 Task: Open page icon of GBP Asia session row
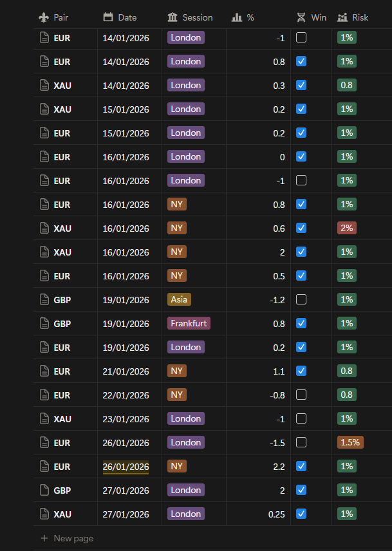click(x=44, y=299)
